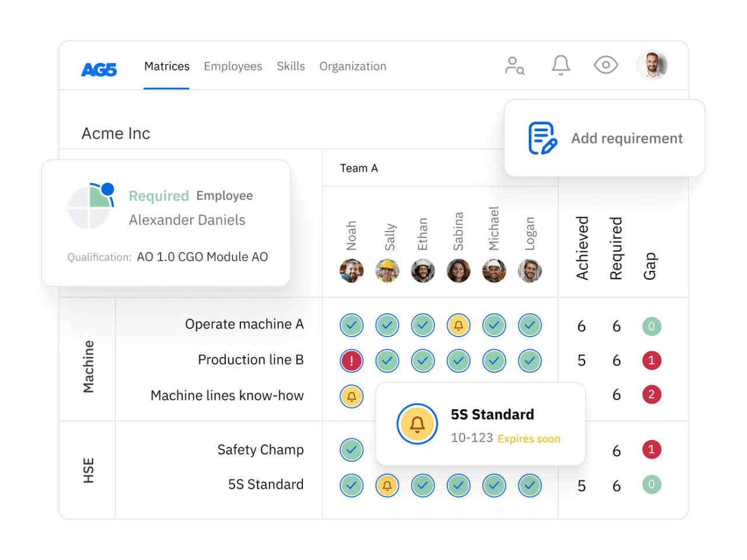Open the employee search icon
747x560 pixels.
coord(515,65)
